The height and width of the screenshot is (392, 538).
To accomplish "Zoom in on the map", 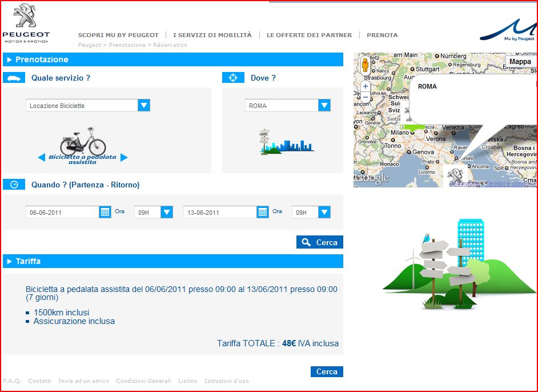I will tap(366, 87).
